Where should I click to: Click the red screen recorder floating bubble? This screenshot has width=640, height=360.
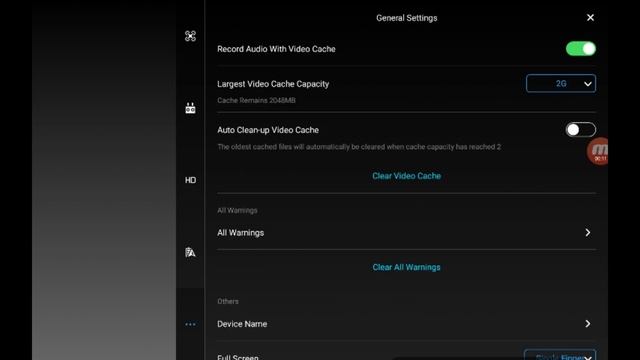[x=598, y=151]
